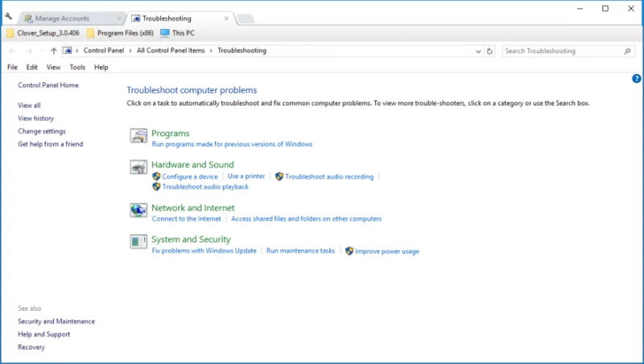Click the shield icon beside Configure a device
The width and height of the screenshot is (644, 364).
(x=156, y=176)
